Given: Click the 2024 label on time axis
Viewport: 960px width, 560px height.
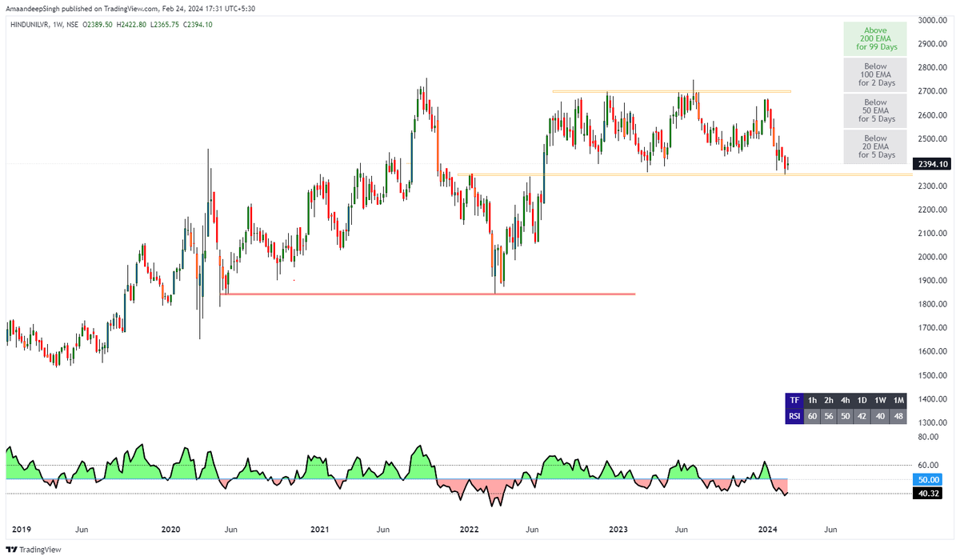Looking at the screenshot, I should pos(767,530).
